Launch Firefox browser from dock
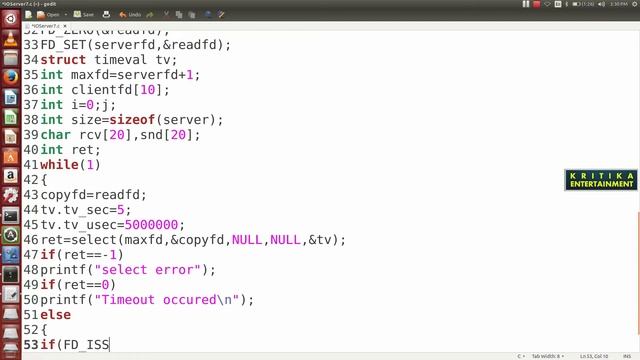 point(11,77)
